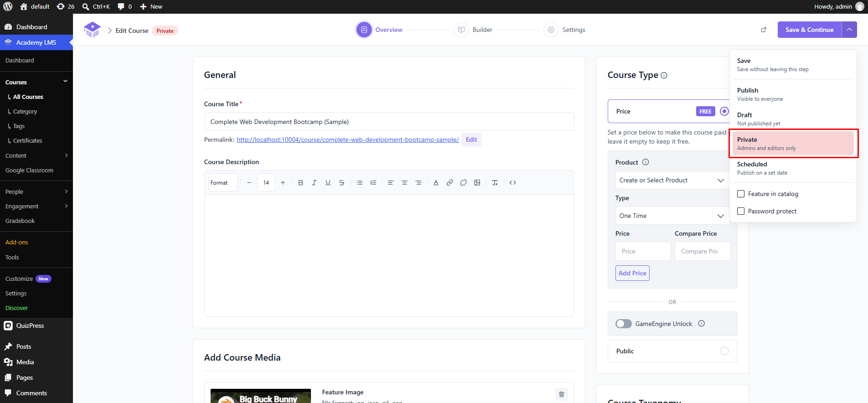Select the Price course type radio
Viewport: 868px width, 403px height.
point(724,111)
